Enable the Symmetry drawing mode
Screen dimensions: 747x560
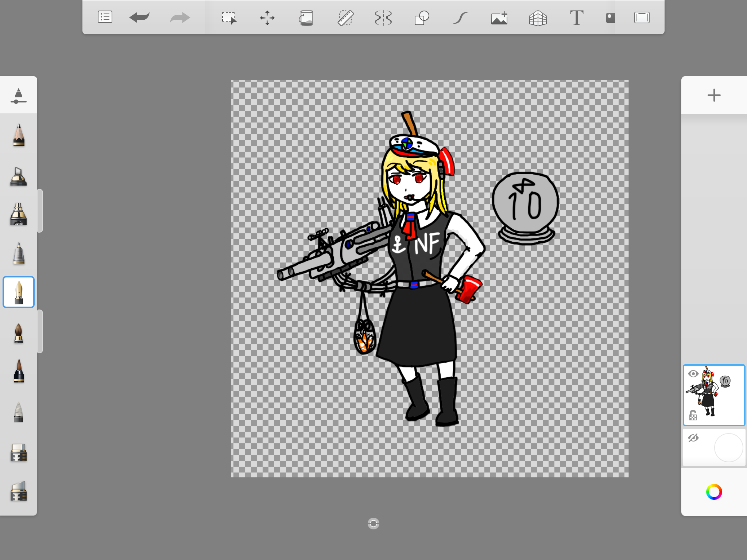383,17
